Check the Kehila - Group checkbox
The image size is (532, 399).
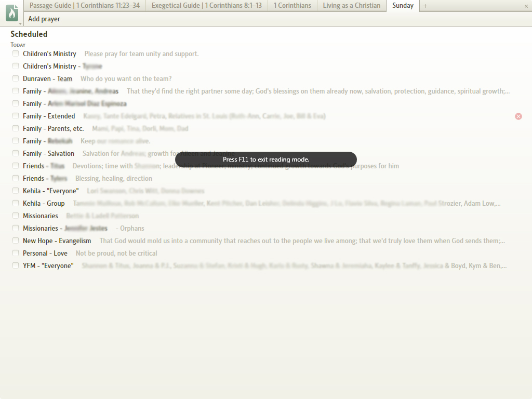[x=16, y=203]
